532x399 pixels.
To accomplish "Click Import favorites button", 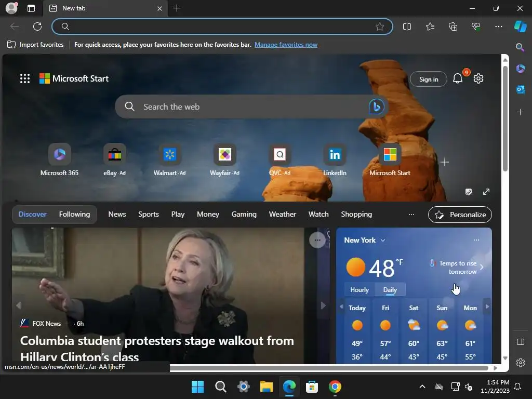I will (35, 45).
